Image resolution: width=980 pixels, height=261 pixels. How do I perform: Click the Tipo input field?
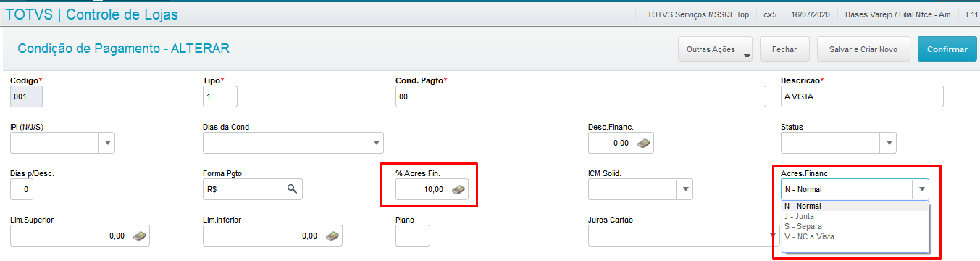click(x=219, y=96)
